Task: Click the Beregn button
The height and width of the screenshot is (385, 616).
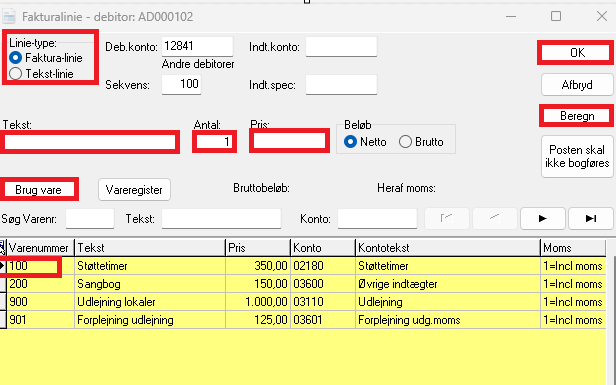Action: pos(577,116)
